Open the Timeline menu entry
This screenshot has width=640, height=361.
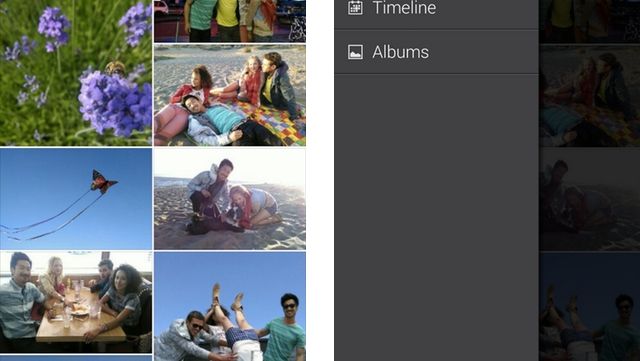tap(436, 14)
